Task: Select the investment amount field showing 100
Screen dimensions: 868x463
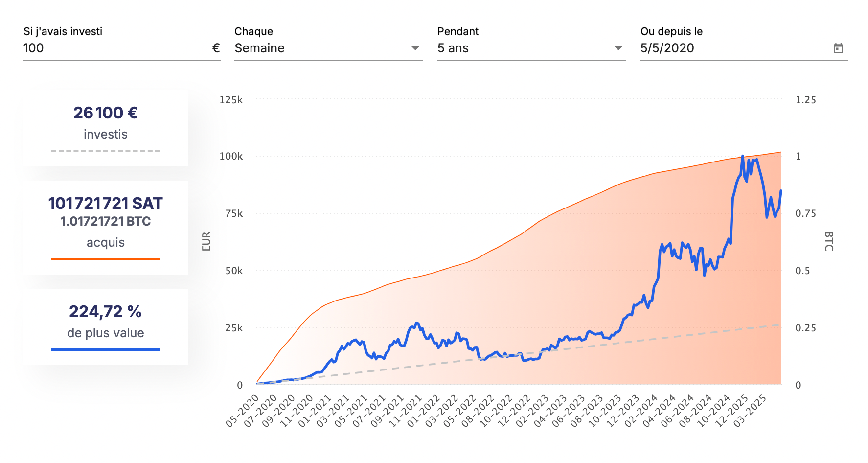Action: pos(98,48)
